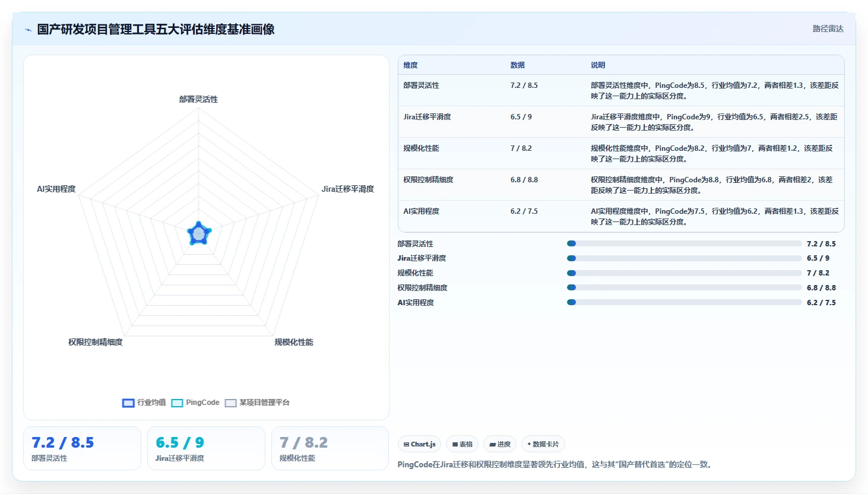Click progress value 7 / 8.2 beside bar
868x494 pixels.
818,273
